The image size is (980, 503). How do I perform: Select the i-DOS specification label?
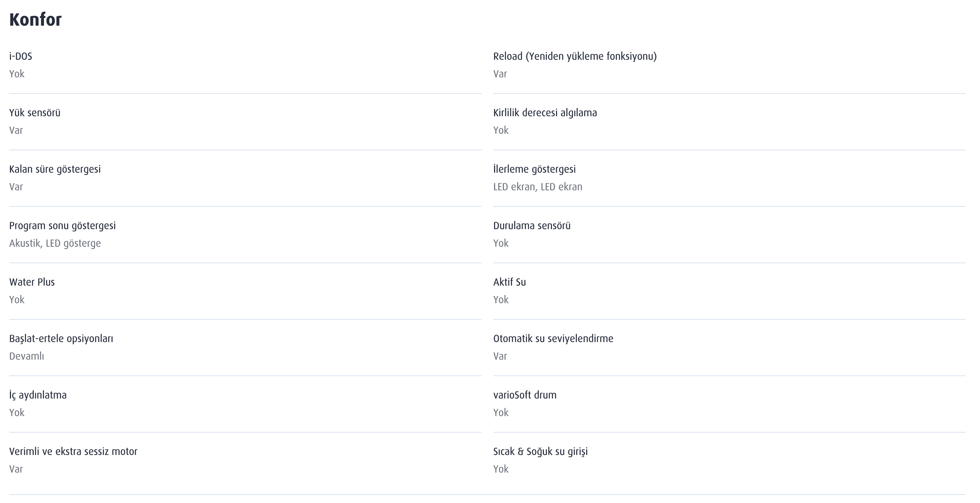click(21, 56)
